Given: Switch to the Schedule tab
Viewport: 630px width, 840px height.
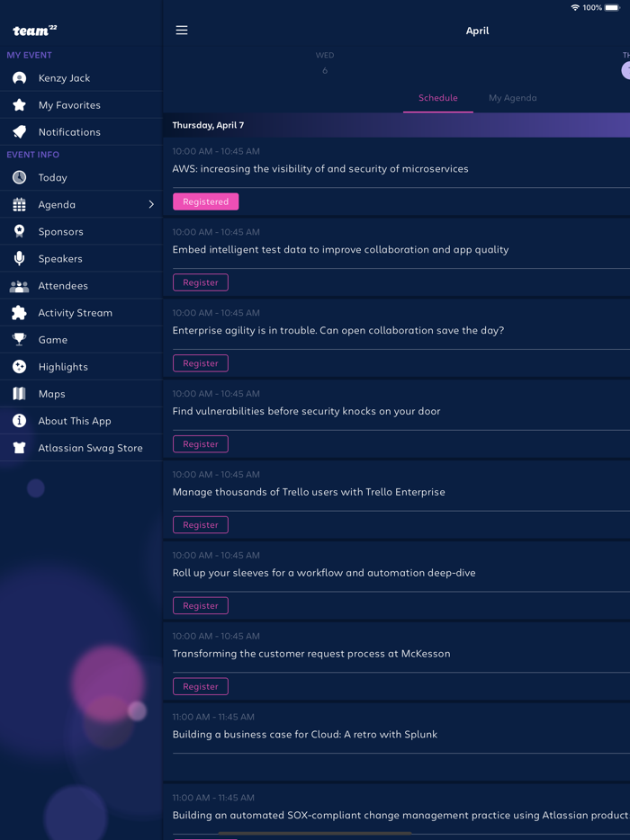Looking at the screenshot, I should coord(438,98).
